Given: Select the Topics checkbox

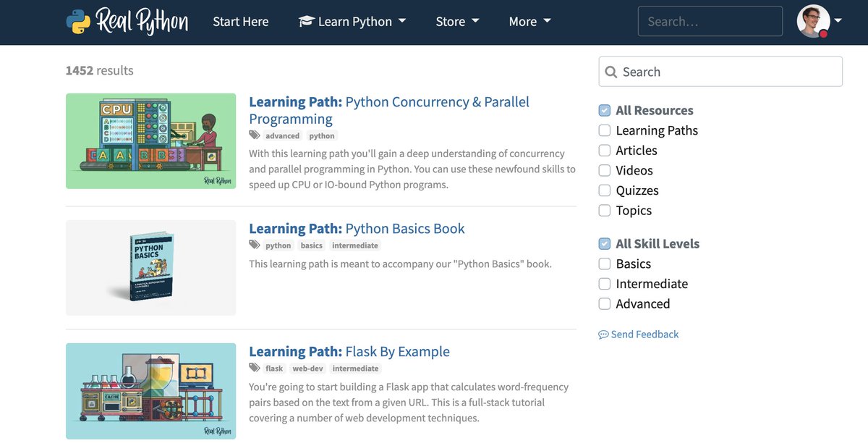Looking at the screenshot, I should click(605, 211).
